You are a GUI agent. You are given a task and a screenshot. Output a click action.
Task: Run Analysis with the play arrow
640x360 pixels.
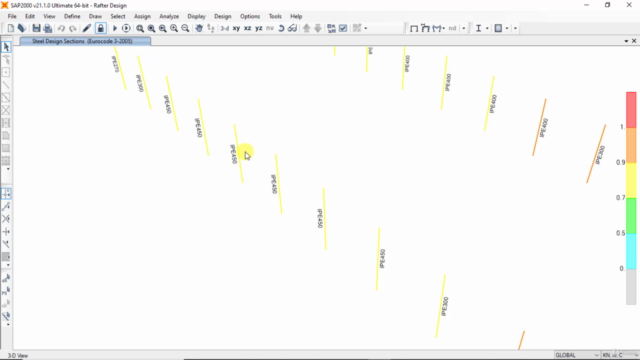(115, 28)
